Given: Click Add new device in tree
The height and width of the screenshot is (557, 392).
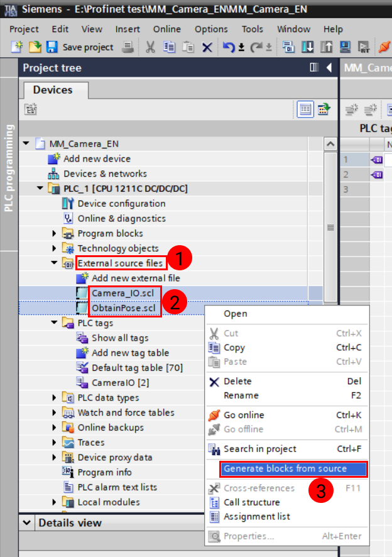Looking at the screenshot, I should pyautogui.click(x=97, y=159).
